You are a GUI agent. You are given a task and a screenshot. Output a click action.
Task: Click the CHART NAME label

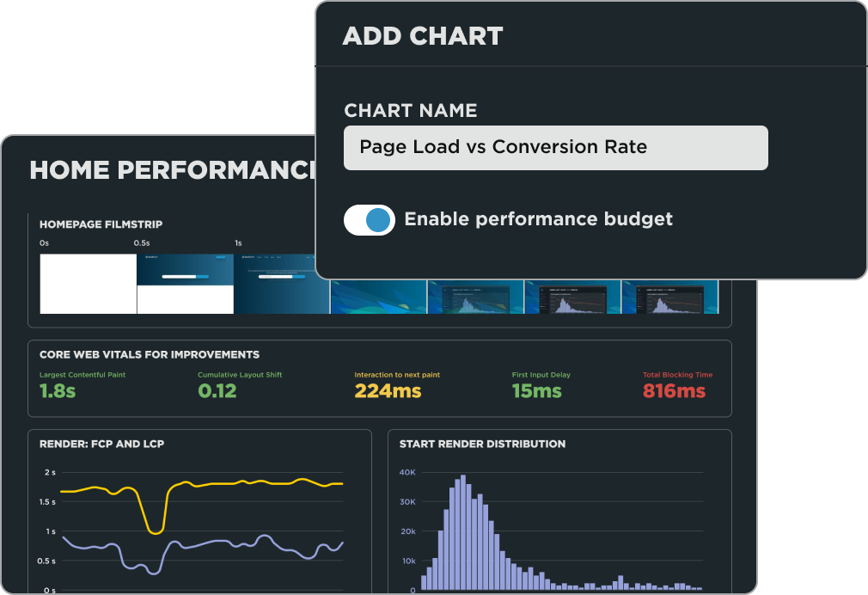[x=411, y=110]
